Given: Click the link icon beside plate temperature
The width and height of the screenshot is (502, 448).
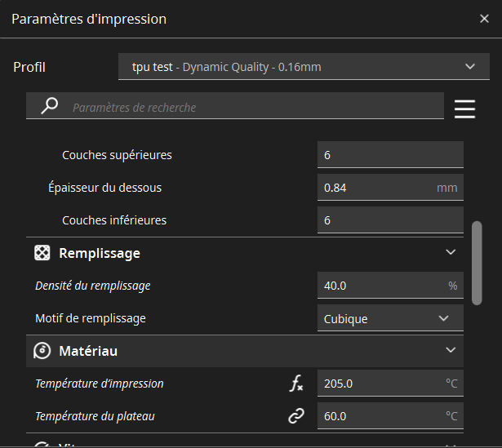Looking at the screenshot, I should tap(296, 416).
